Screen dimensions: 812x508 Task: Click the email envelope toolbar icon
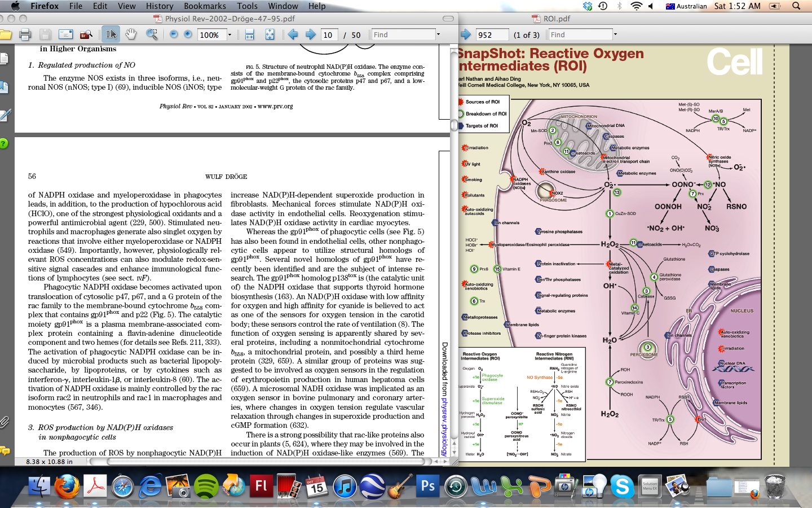65,35
